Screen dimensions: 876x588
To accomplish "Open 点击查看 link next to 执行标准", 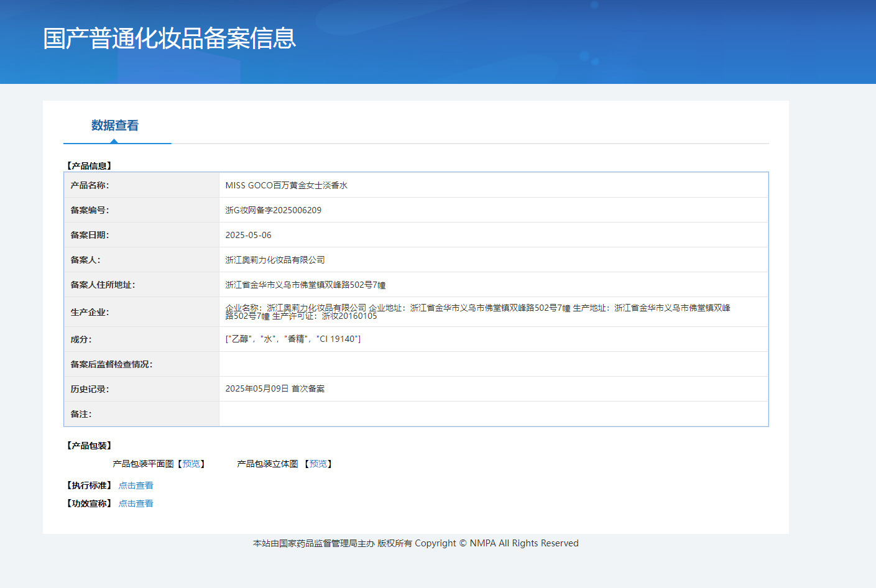I will coord(136,485).
